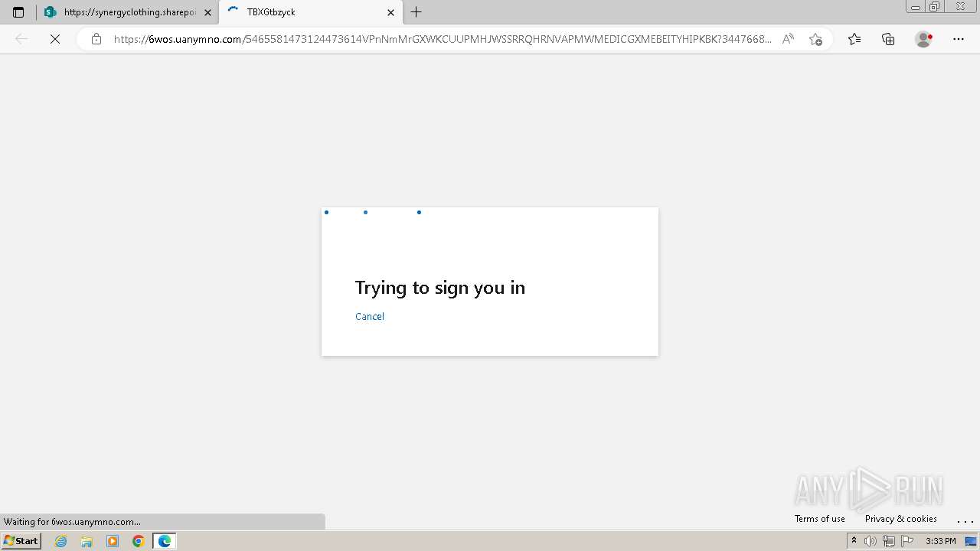
Task: Open Action Center flag icon
Action: pyautogui.click(x=906, y=541)
